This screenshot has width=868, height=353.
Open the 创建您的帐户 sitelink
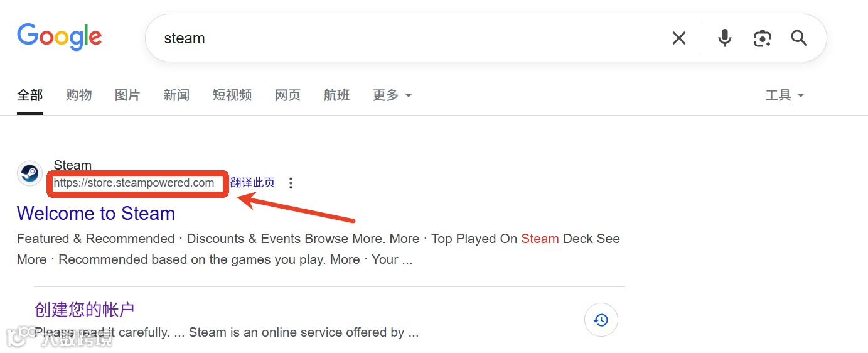85,310
